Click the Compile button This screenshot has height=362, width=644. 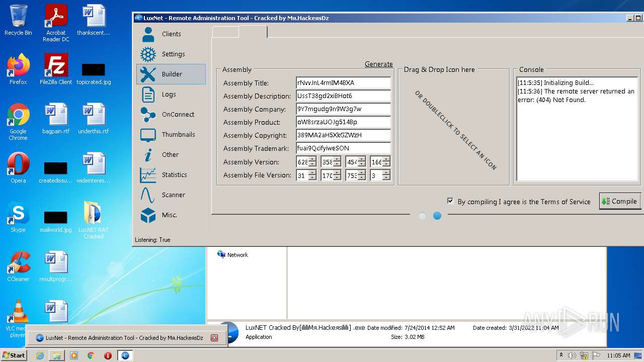coord(620,201)
